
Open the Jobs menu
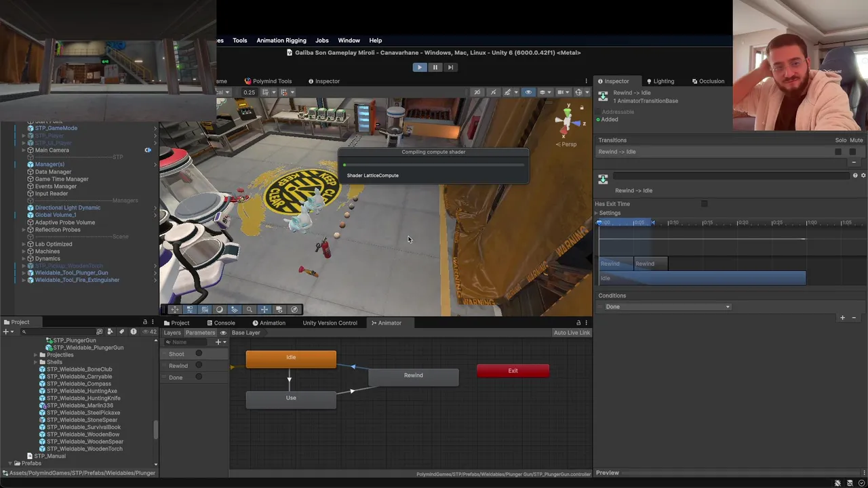click(x=322, y=41)
